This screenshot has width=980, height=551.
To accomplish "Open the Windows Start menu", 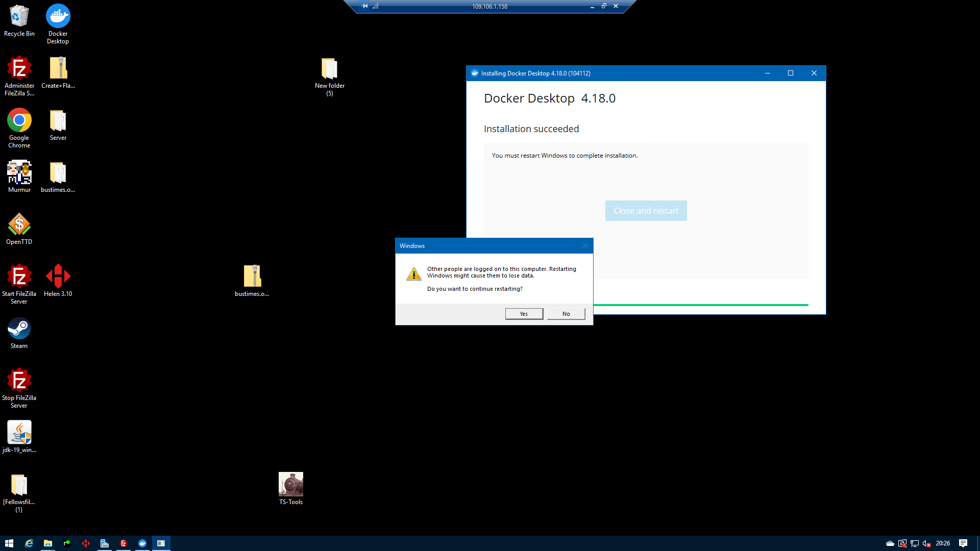I will tap(9, 543).
